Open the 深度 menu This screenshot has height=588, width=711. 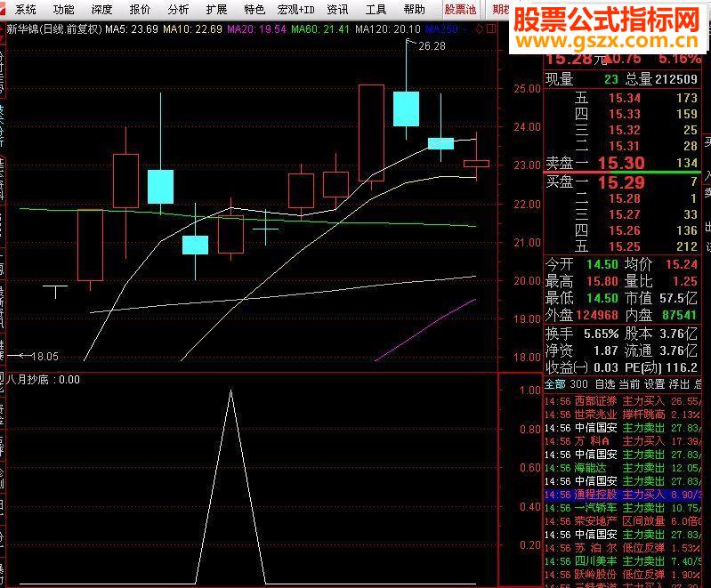101,9
